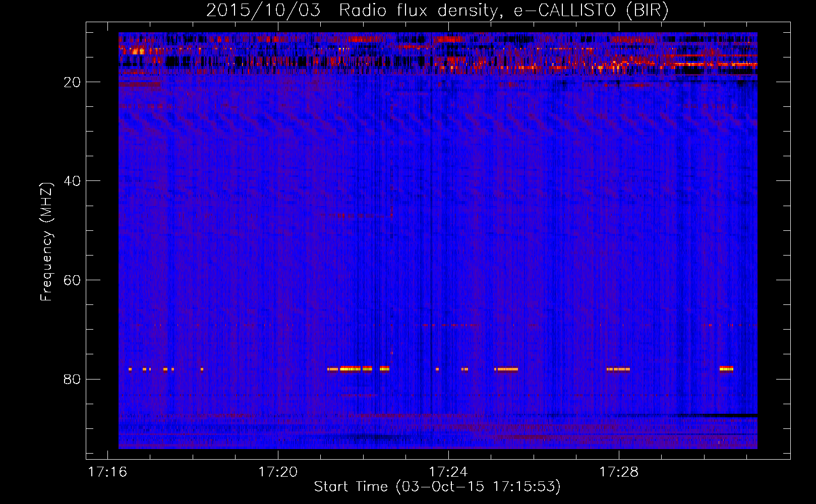Click the 17:28 time tick label

(x=619, y=472)
